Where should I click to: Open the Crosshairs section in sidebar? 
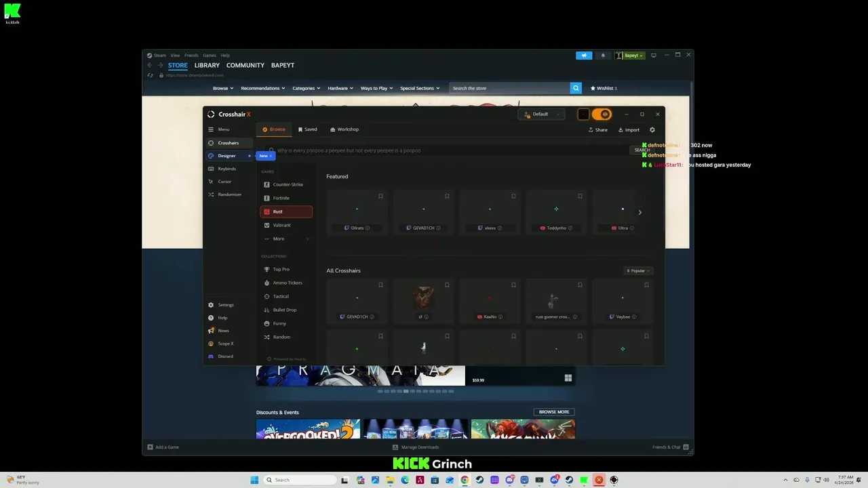(229, 143)
